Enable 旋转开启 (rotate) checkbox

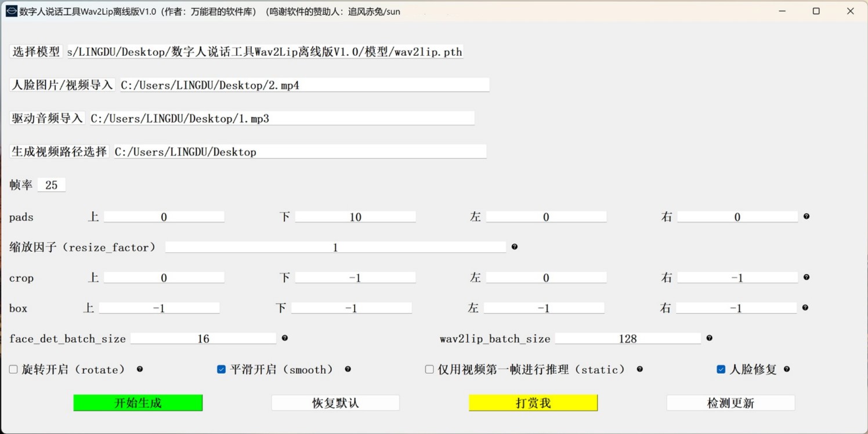(x=13, y=370)
